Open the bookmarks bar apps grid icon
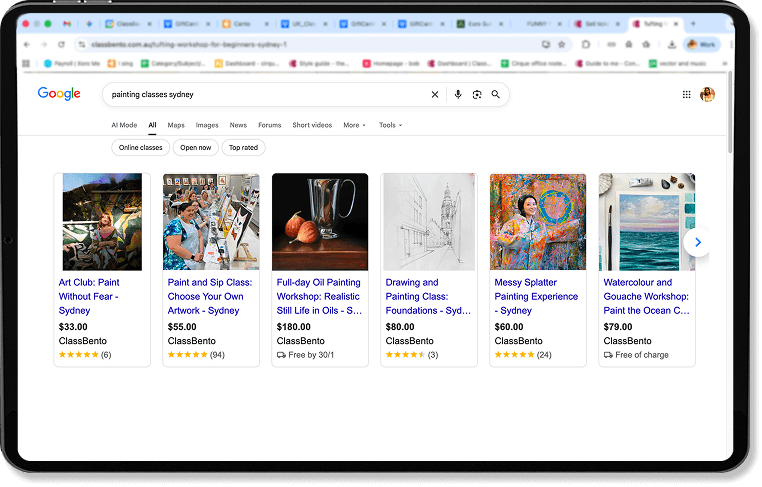The image size is (762, 487). click(26, 63)
